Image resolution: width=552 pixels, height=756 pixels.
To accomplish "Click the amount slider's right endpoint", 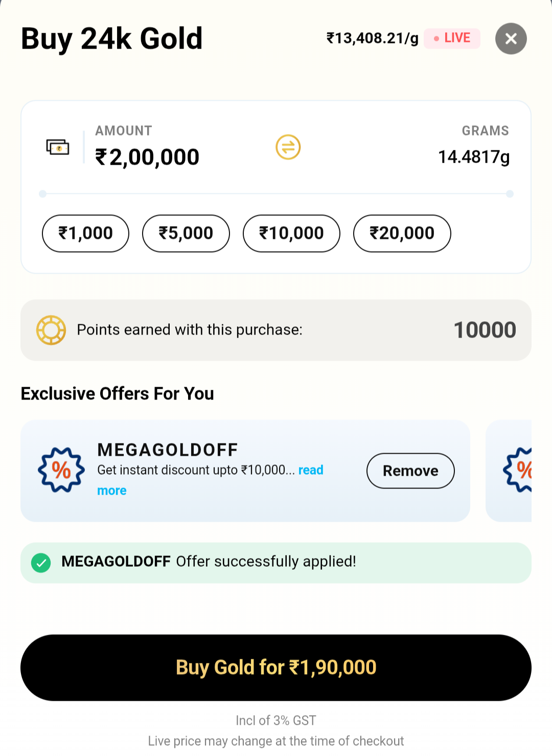I will coord(510,194).
